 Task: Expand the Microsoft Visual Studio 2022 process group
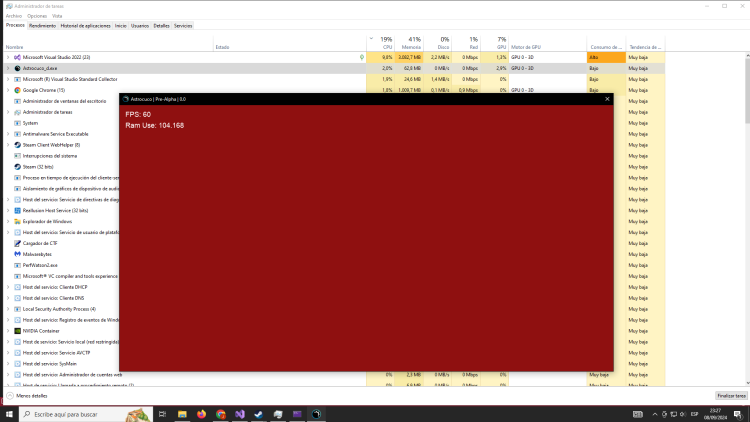[7, 58]
